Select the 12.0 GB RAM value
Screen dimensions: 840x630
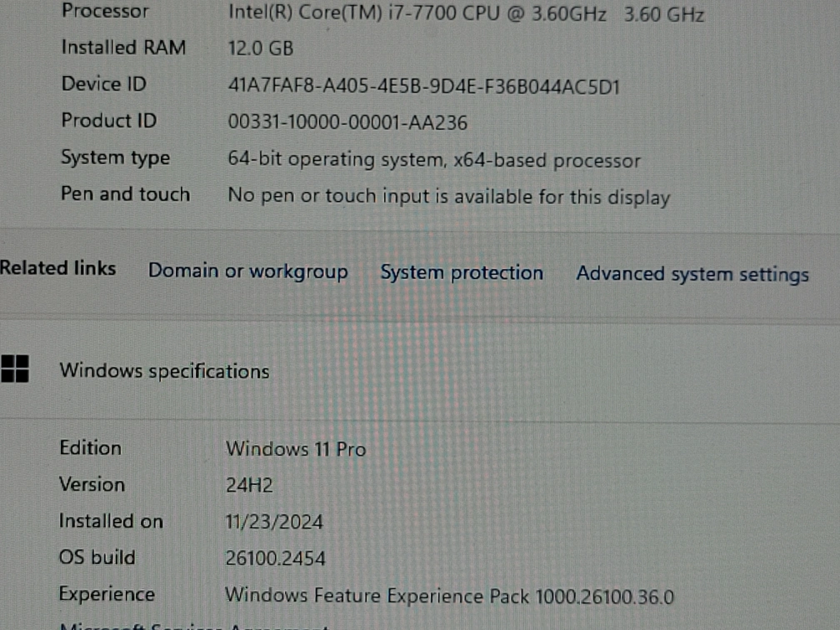click(x=261, y=48)
